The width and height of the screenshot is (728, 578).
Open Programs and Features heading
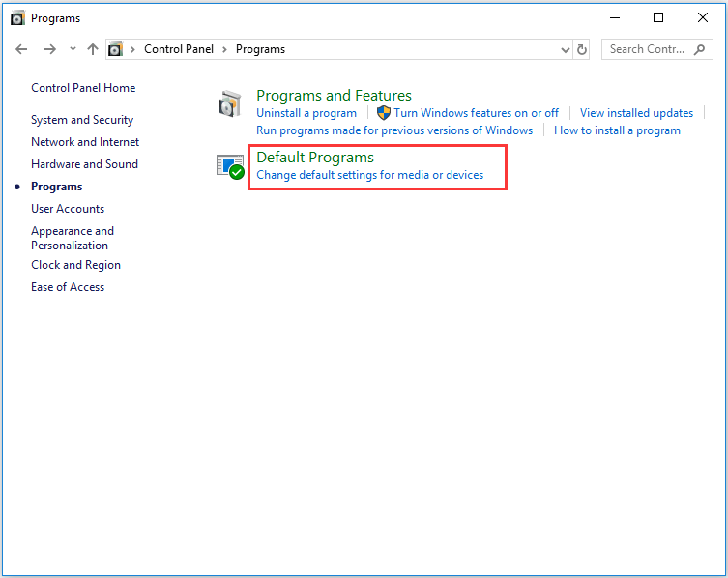point(334,96)
